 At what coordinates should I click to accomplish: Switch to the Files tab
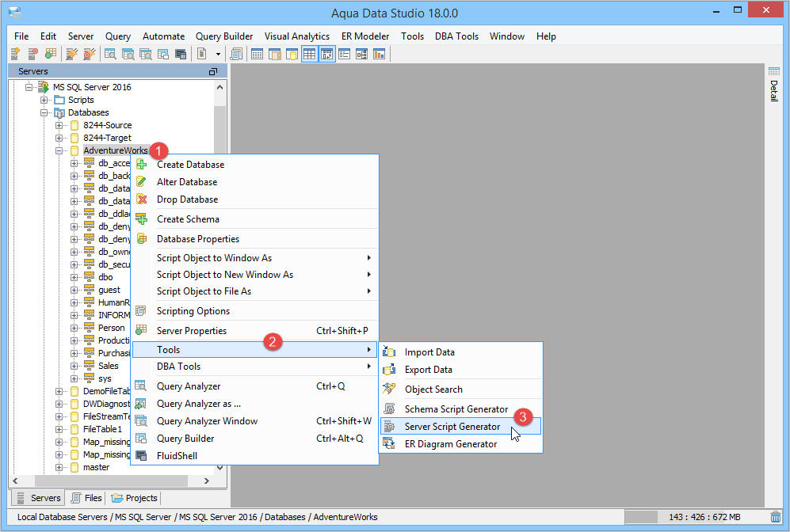(x=86, y=498)
